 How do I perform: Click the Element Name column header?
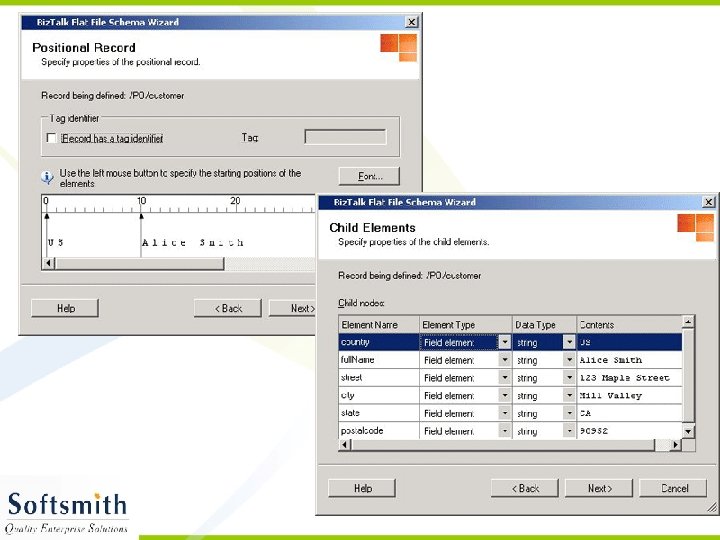pyautogui.click(x=379, y=325)
